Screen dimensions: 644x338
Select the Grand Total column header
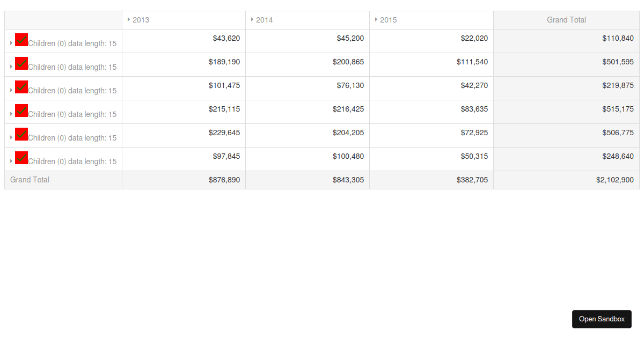(566, 20)
